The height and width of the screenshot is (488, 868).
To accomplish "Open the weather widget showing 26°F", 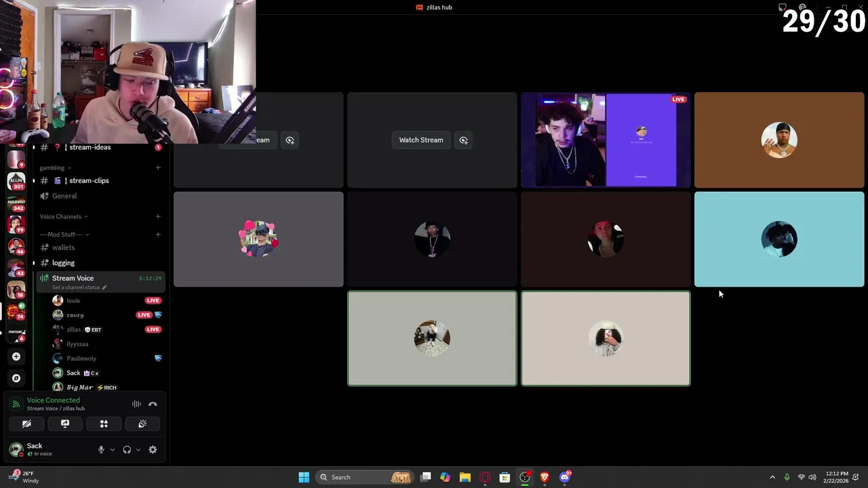I will tap(24, 477).
